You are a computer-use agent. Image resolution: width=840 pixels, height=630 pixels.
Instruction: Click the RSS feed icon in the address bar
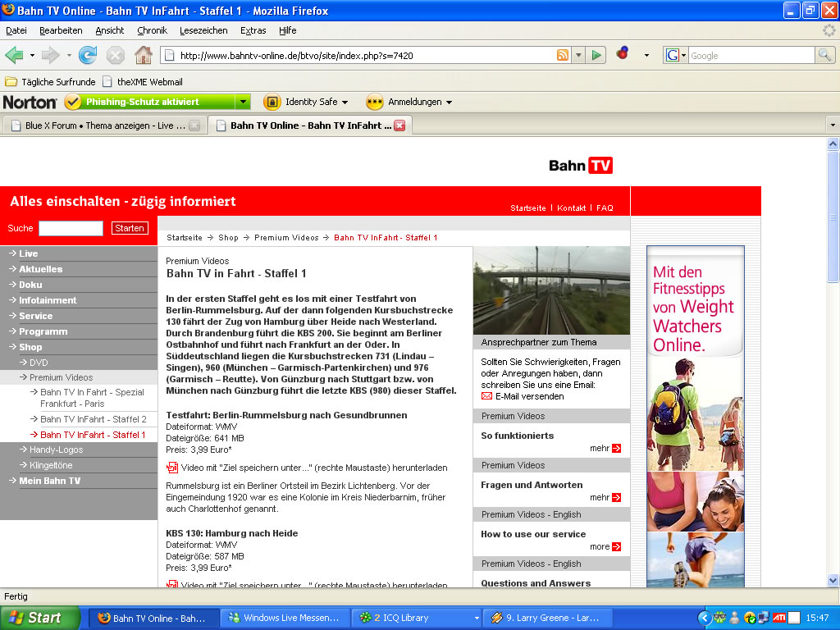click(563, 55)
